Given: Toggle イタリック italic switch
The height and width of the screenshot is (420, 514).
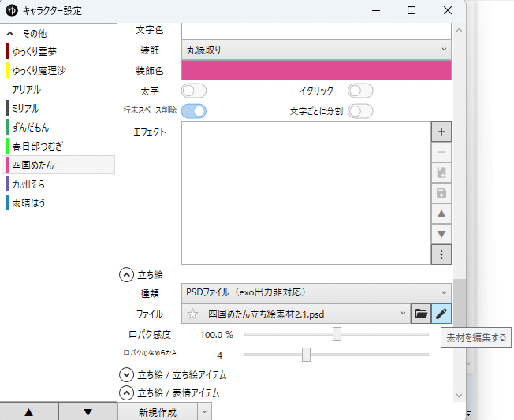Looking at the screenshot, I should (360, 91).
